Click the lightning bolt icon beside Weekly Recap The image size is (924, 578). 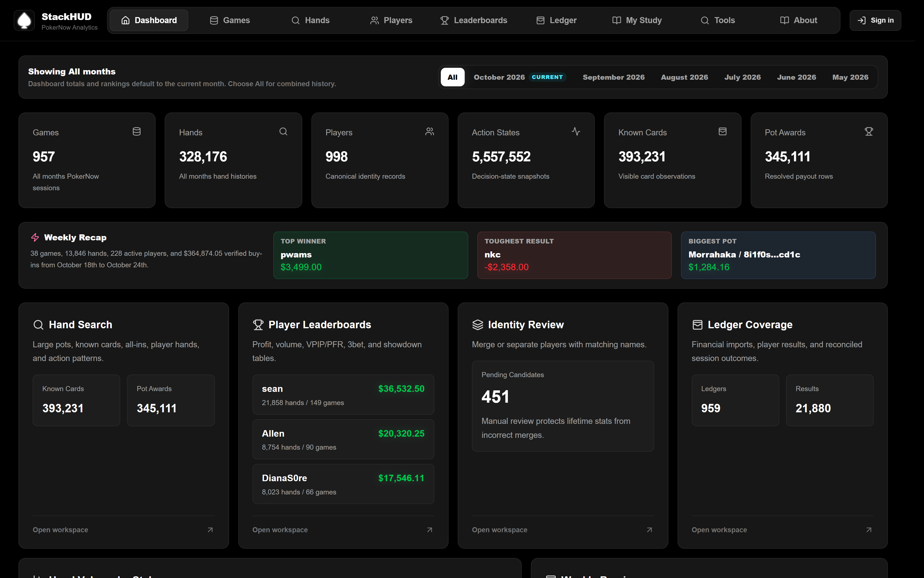[x=35, y=237]
